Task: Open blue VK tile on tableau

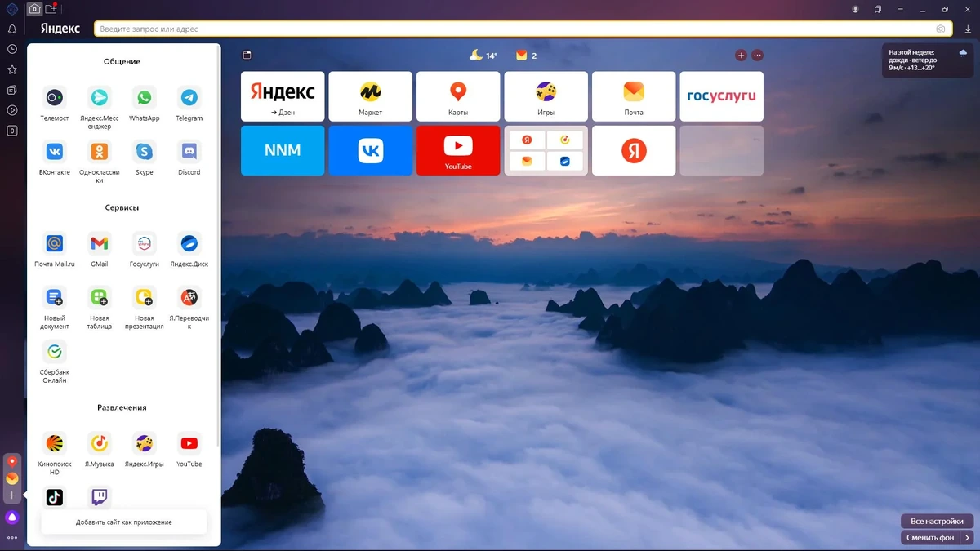Action: (370, 150)
